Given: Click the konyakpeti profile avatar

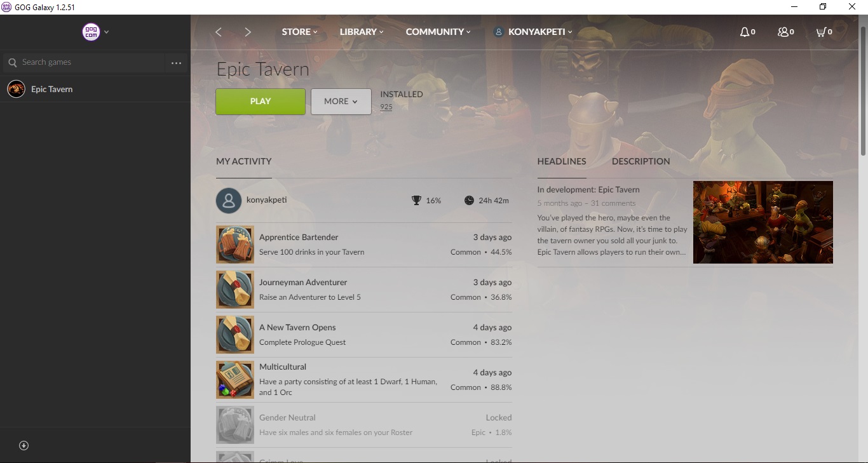Looking at the screenshot, I should 229,201.
